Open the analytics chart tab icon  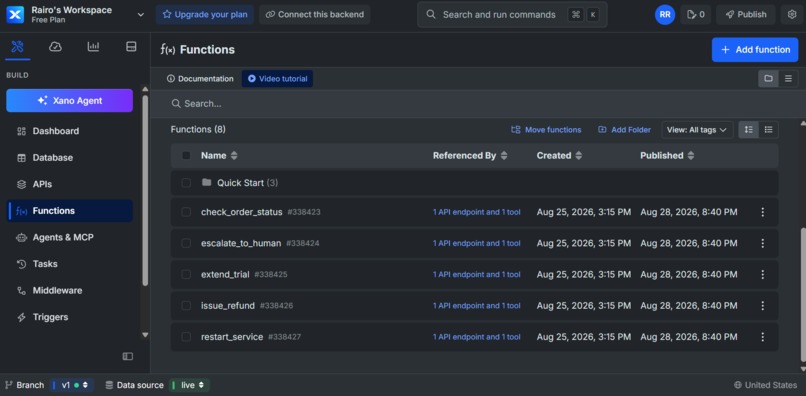click(93, 47)
